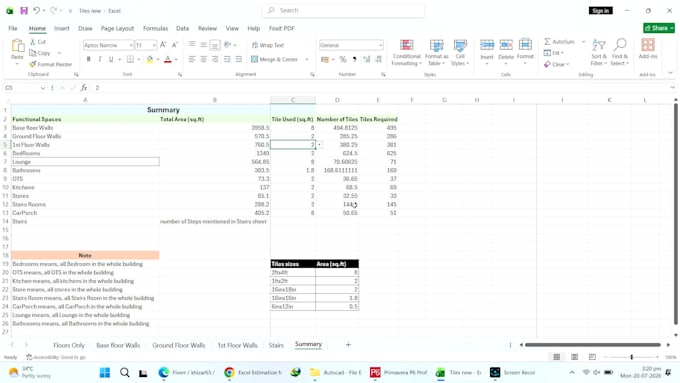Open the Font name dropdown

point(131,45)
